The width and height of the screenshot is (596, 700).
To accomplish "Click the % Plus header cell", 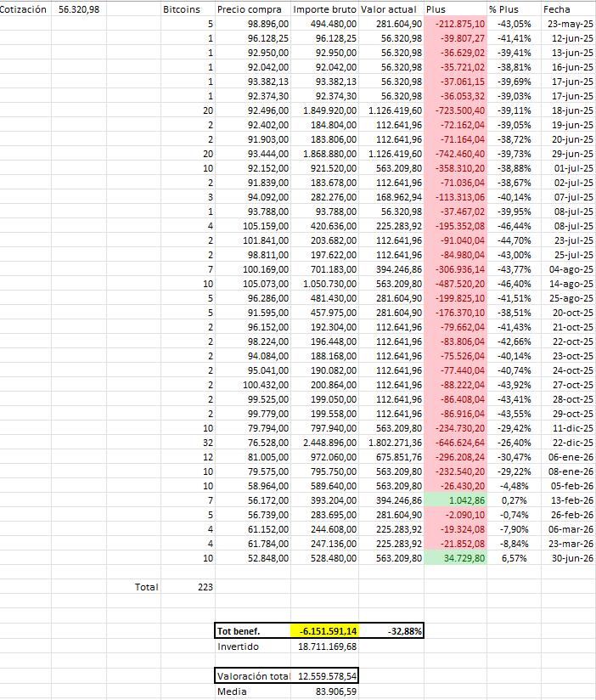I will [x=514, y=9].
